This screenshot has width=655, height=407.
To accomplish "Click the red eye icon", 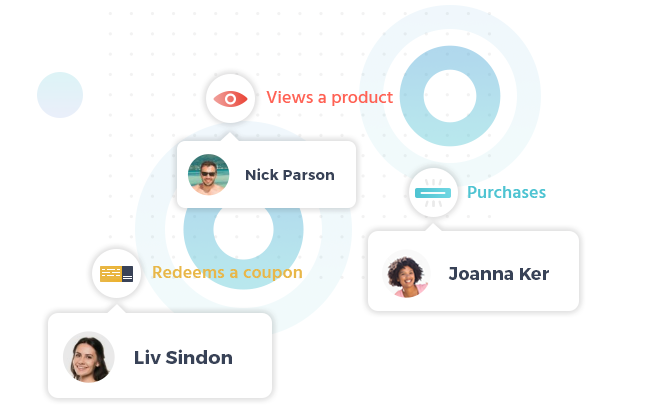I will click(231, 98).
